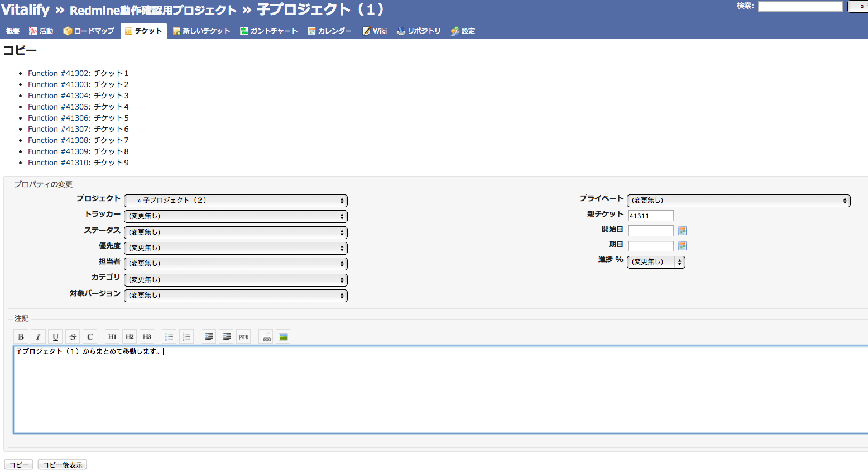Open ticket Function #41310 link
This screenshot has width=868, height=476.
[x=59, y=163]
